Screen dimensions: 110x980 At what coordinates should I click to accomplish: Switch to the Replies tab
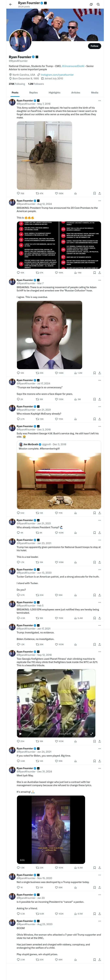pos(33,92)
